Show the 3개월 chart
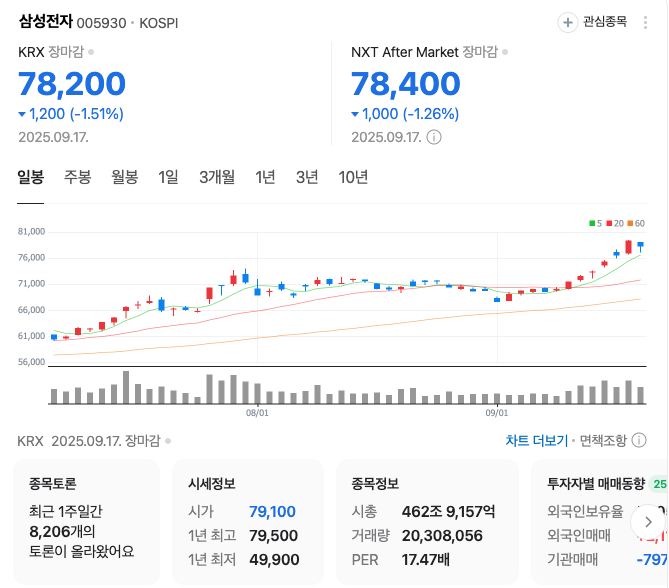This screenshot has height=588, width=669. pos(217,177)
